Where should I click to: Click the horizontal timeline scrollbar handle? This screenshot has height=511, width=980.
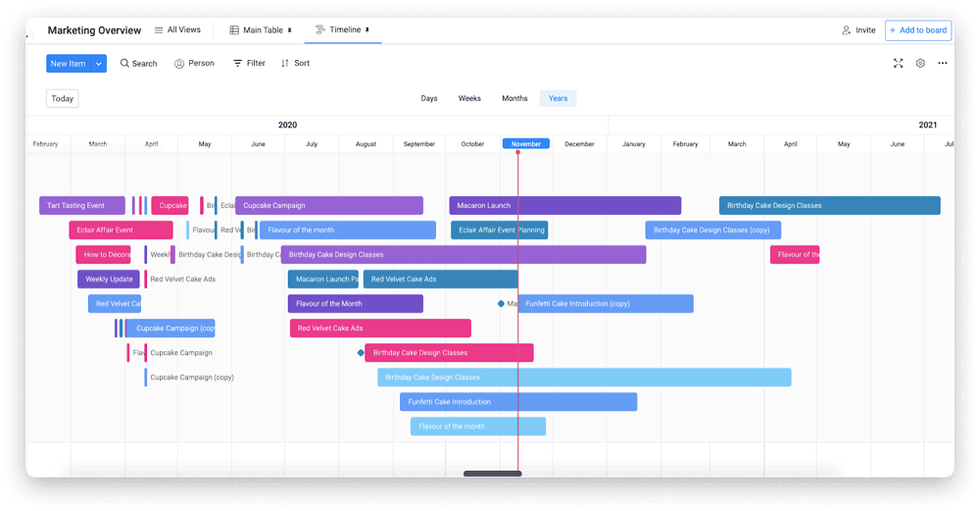coord(493,474)
